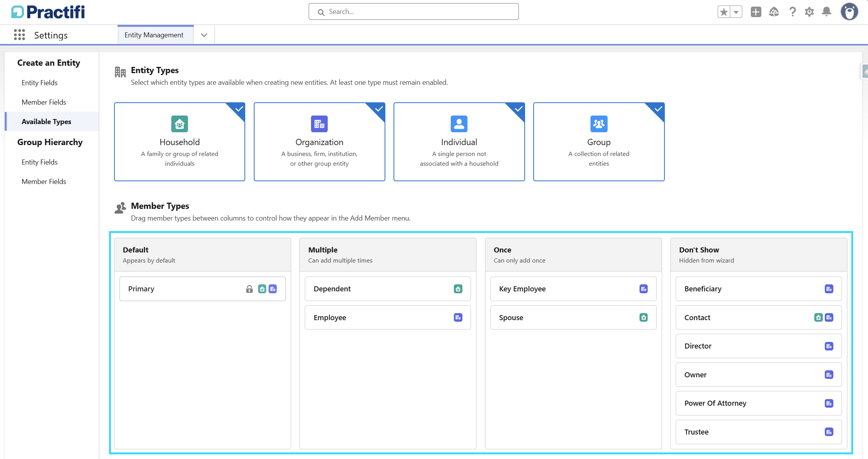Click the Group Hierarchy sidebar heading
This screenshot has width=868, height=459.
[x=50, y=142]
